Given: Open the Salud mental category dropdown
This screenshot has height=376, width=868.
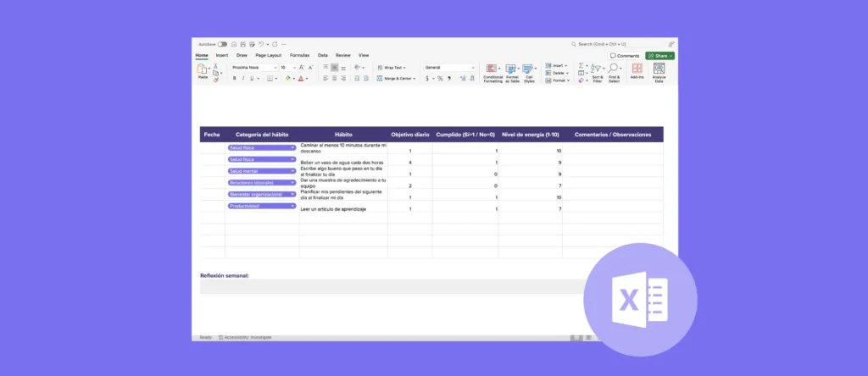Looking at the screenshot, I should tap(262, 171).
